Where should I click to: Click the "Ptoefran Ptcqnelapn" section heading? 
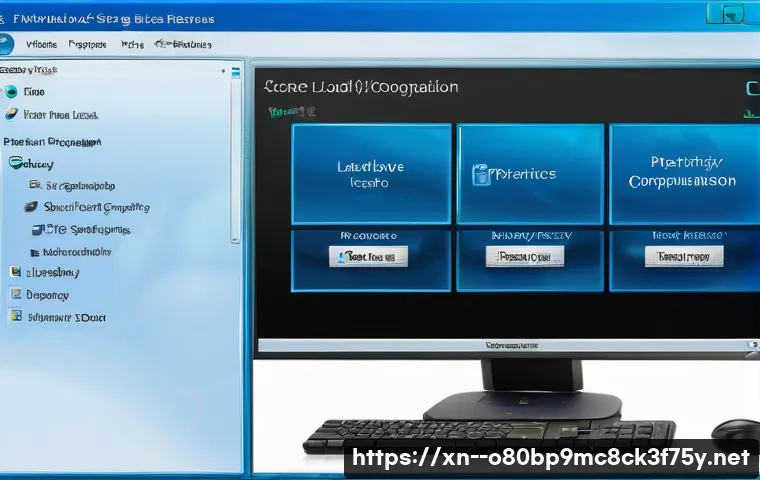point(52,142)
